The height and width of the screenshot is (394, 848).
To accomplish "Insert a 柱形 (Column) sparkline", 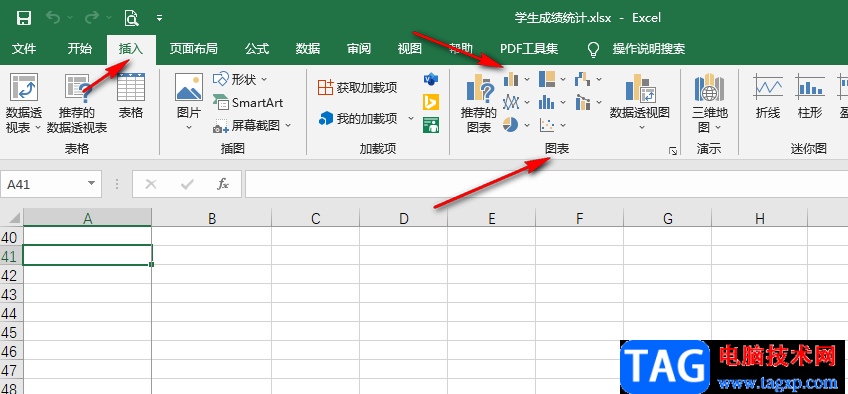I will (810, 97).
